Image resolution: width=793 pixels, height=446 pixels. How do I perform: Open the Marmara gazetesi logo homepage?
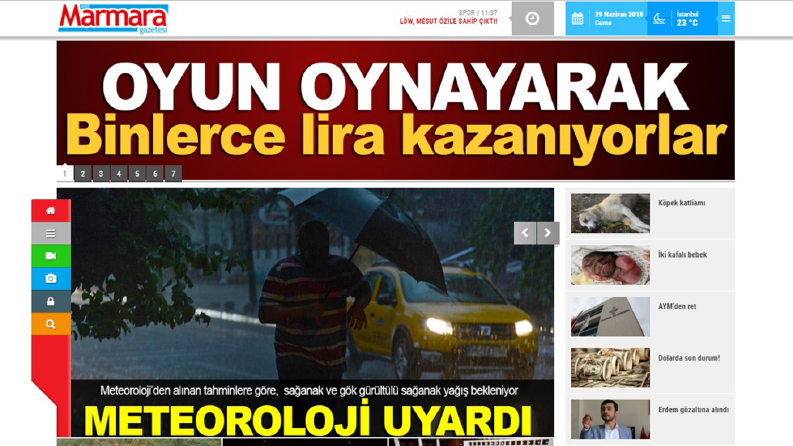113,19
